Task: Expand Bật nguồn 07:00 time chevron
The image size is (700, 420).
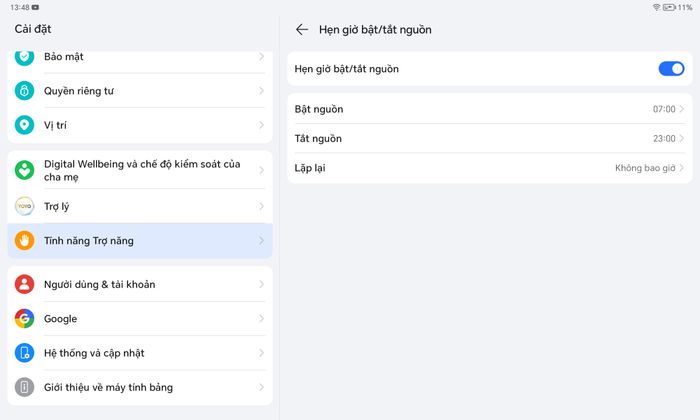Action: 682,109
